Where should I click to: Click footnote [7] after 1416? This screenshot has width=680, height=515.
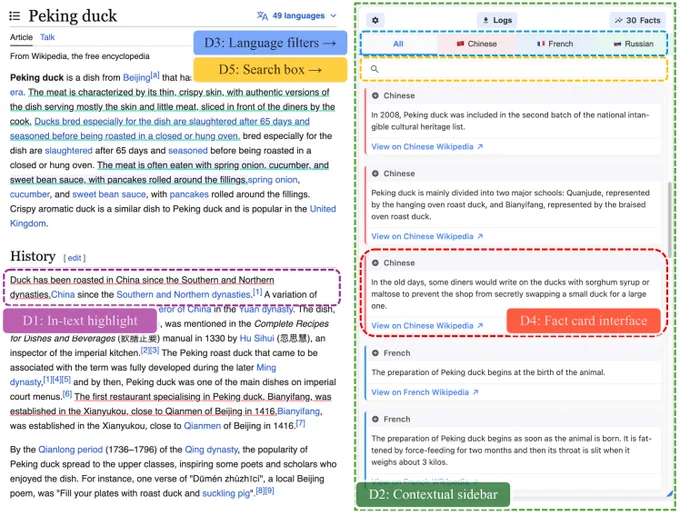(x=301, y=424)
